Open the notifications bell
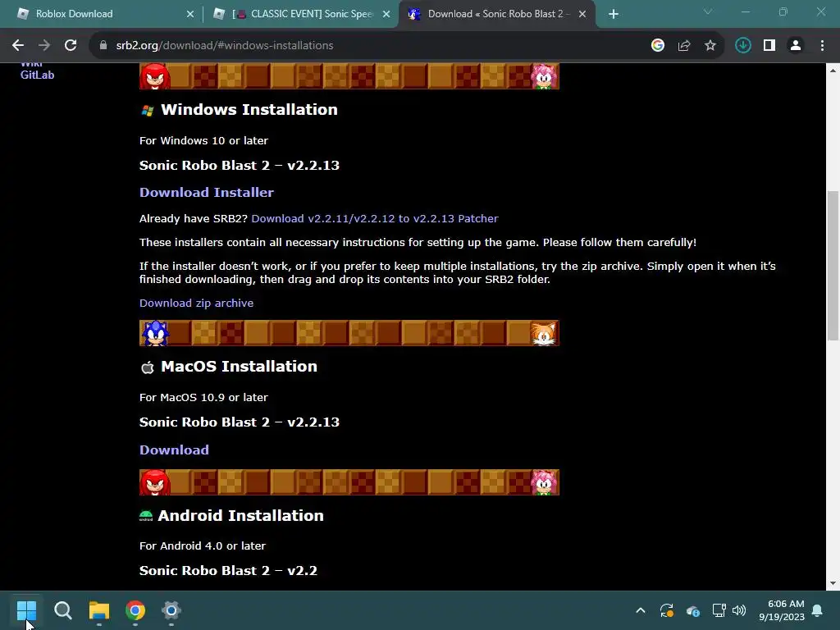The width and height of the screenshot is (840, 630). click(818, 610)
